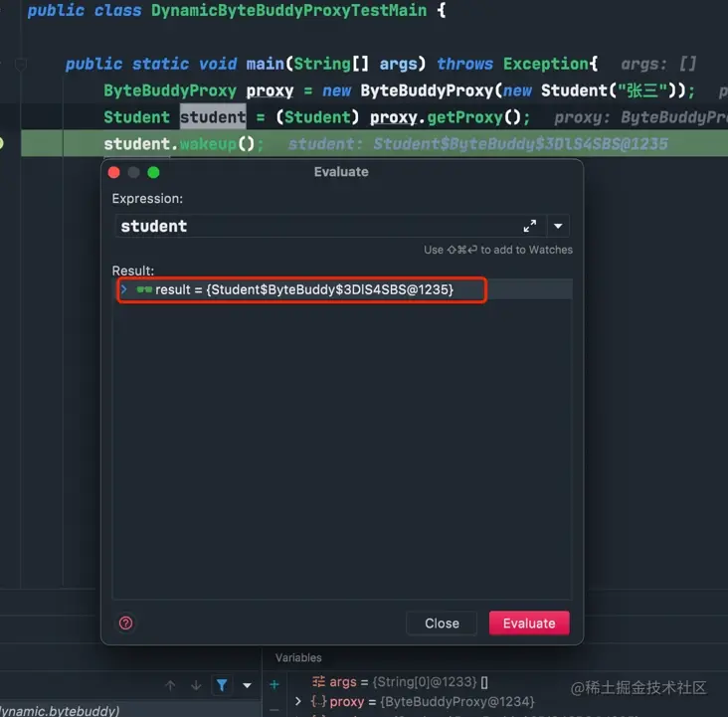
Task: Click the up arrow frame navigation icon
Action: [x=170, y=685]
